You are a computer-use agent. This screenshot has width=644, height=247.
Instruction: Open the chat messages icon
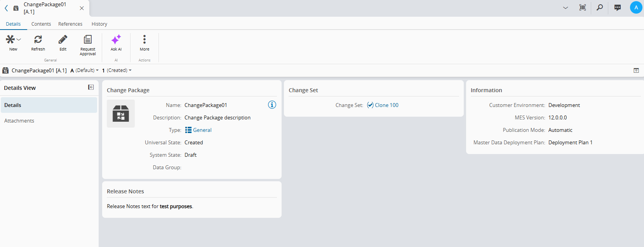click(618, 7)
